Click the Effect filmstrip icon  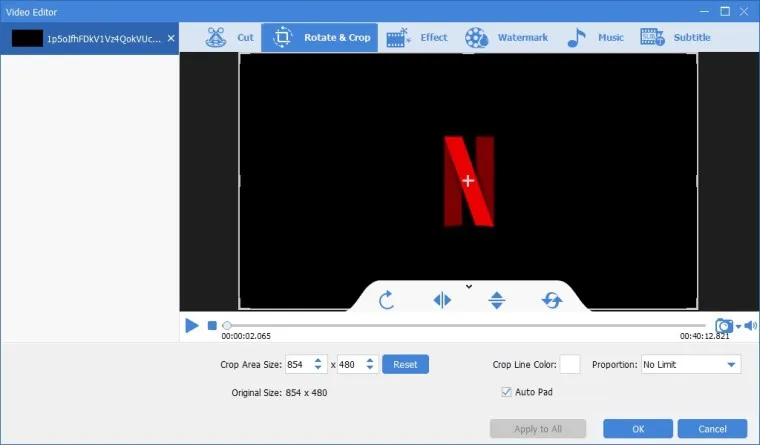pos(398,38)
